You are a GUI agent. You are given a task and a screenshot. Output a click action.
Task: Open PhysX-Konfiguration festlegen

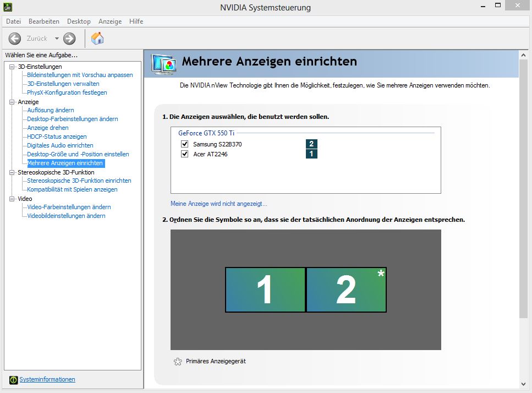click(x=67, y=92)
